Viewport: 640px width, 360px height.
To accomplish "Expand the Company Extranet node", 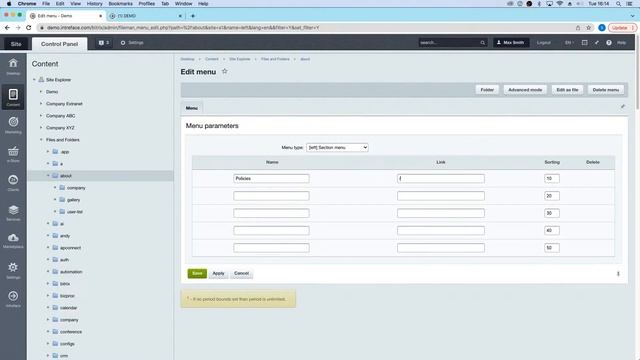I will tap(41, 104).
